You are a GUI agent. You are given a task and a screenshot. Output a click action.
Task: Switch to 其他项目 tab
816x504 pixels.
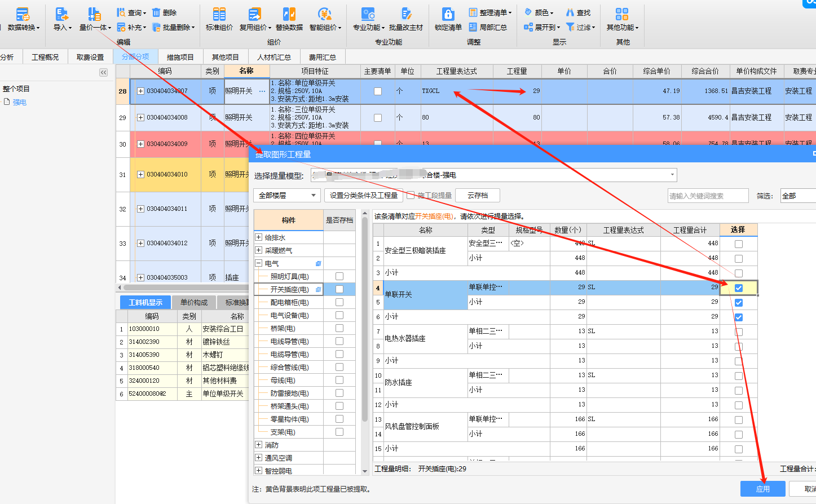coord(226,57)
